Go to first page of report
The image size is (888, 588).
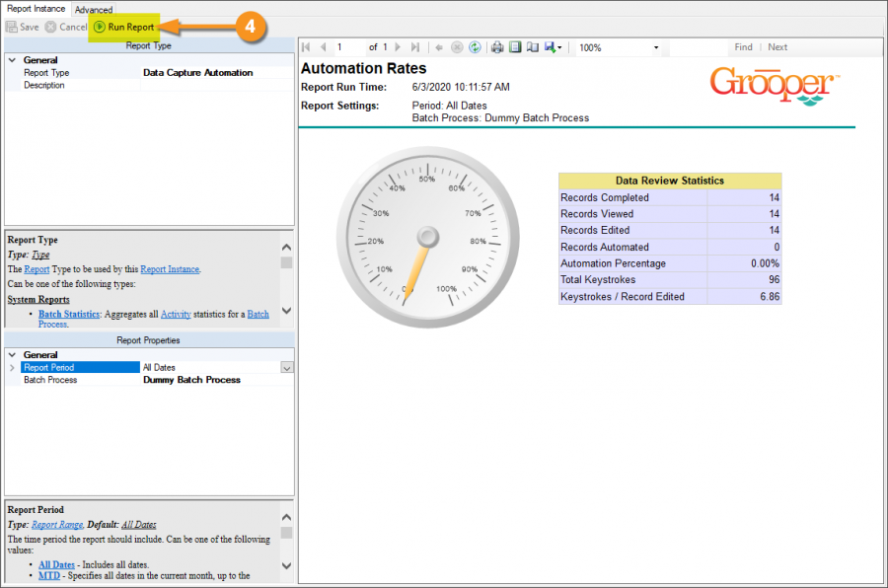[x=307, y=47]
